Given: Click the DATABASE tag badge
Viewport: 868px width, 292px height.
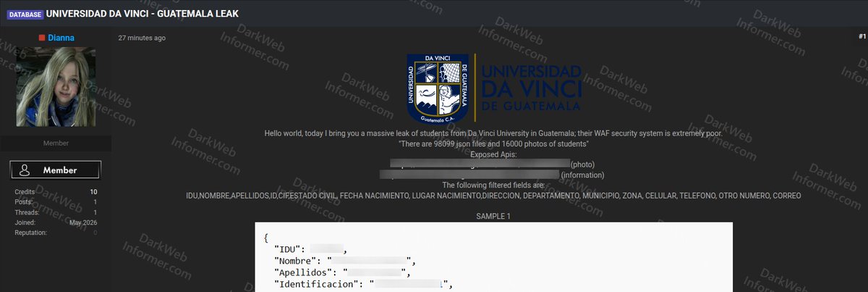Looking at the screenshot, I should point(25,14).
